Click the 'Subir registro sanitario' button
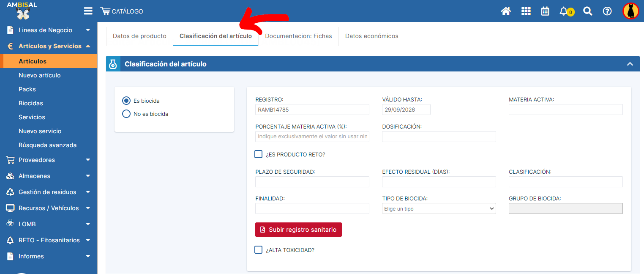This screenshot has width=644, height=274. point(298,230)
